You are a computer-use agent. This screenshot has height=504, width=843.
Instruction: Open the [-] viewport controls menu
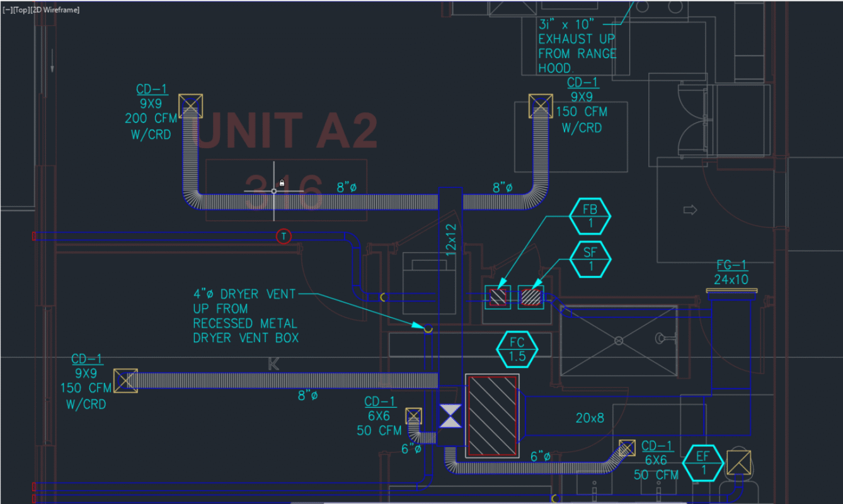click(7, 9)
